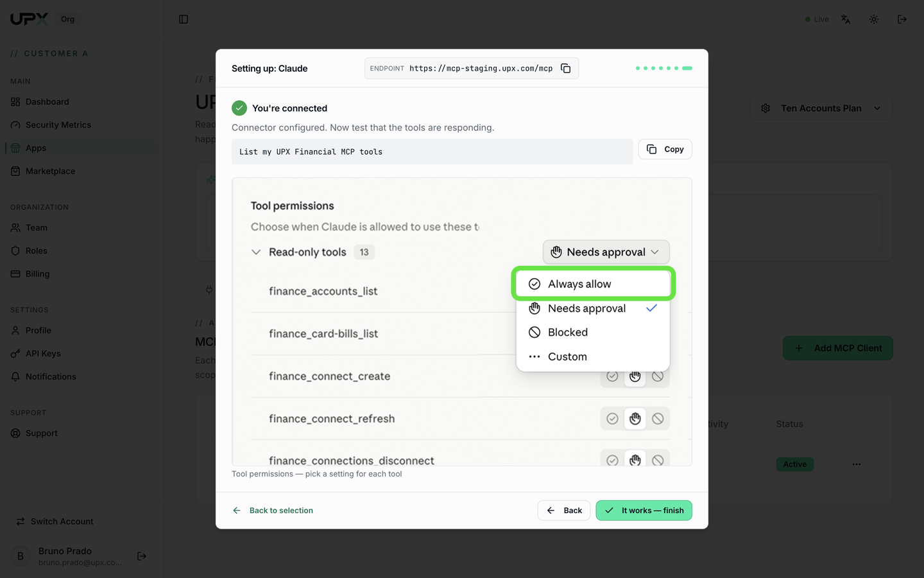This screenshot has height=578, width=924.
Task: Open the language translation switcher
Action: click(846, 19)
